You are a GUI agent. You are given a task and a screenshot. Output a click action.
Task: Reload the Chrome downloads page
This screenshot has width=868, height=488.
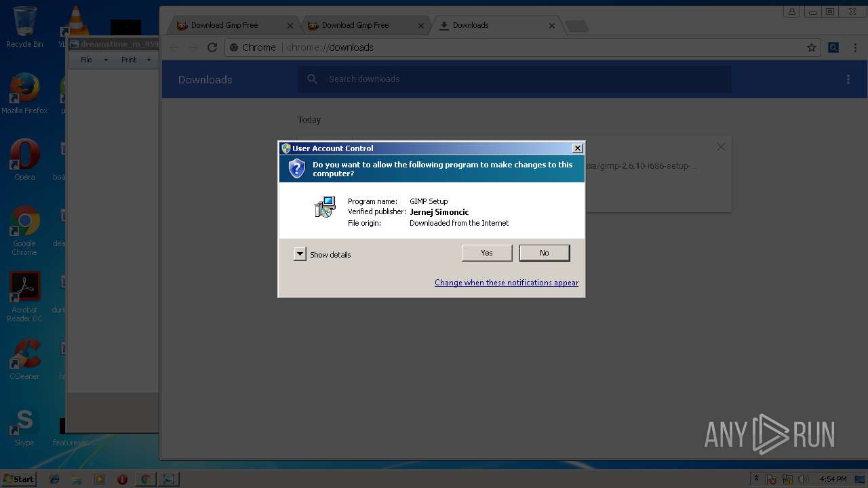point(212,47)
